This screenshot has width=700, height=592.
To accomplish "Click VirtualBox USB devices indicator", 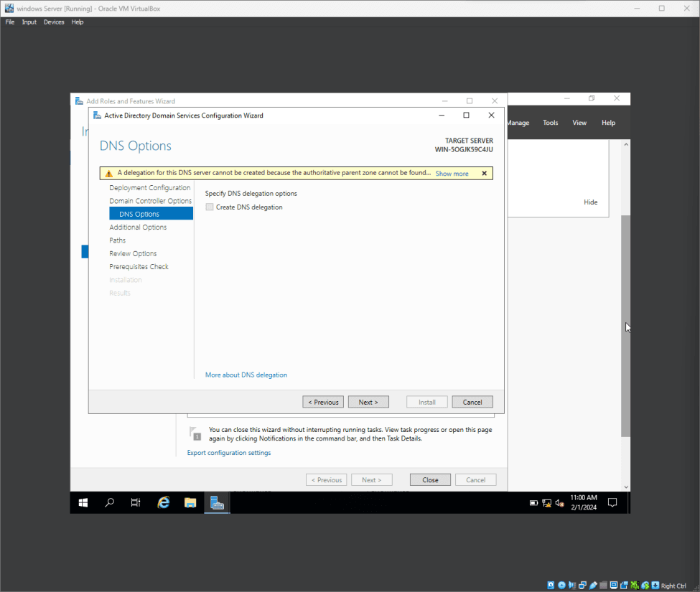I will (x=593, y=586).
